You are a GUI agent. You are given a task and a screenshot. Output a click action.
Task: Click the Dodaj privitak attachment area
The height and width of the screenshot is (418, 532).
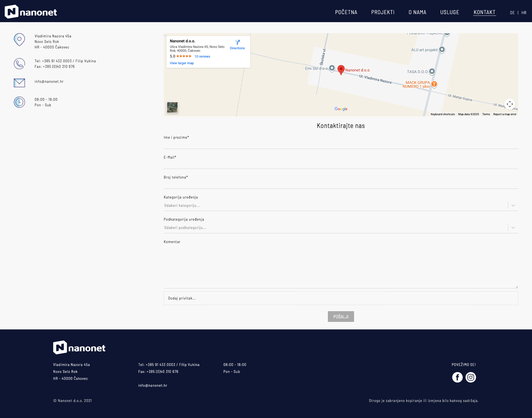pos(341,298)
